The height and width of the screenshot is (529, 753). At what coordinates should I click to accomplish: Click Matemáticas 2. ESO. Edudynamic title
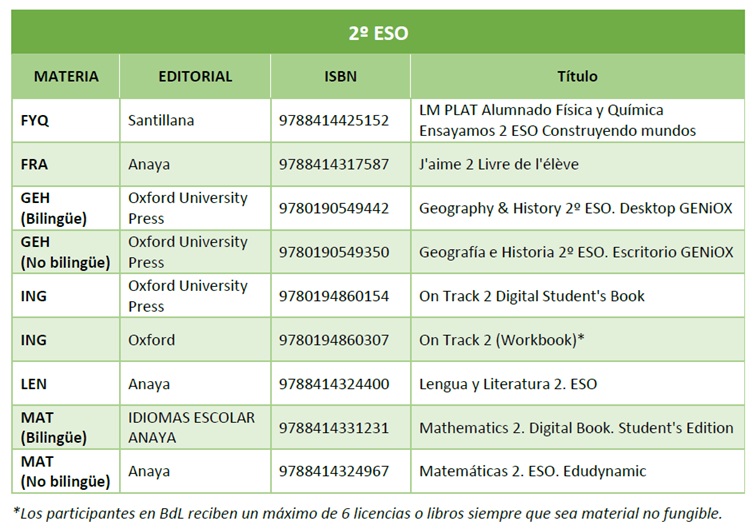[532, 471]
